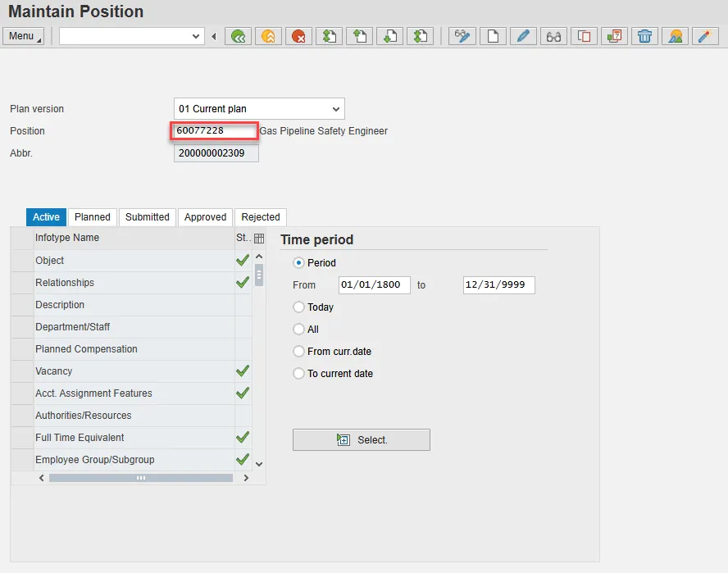Click the Next page icon

[x=389, y=36]
